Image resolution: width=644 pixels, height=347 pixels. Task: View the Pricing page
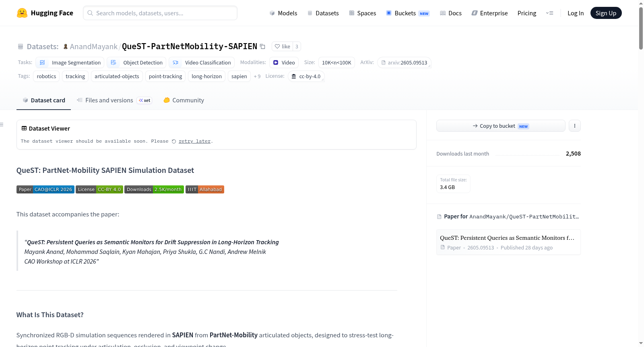[527, 13]
